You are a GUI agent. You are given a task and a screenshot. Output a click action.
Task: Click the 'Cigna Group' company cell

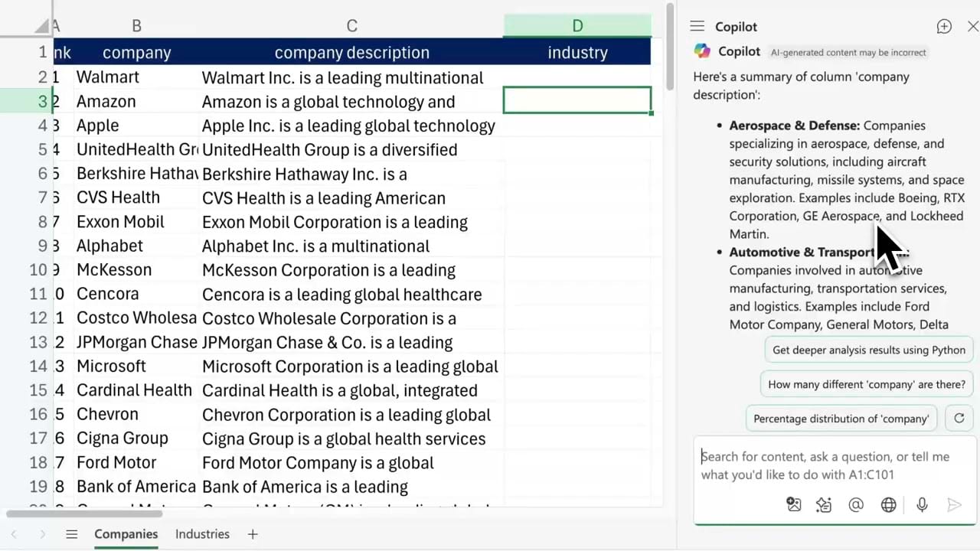[136, 439]
